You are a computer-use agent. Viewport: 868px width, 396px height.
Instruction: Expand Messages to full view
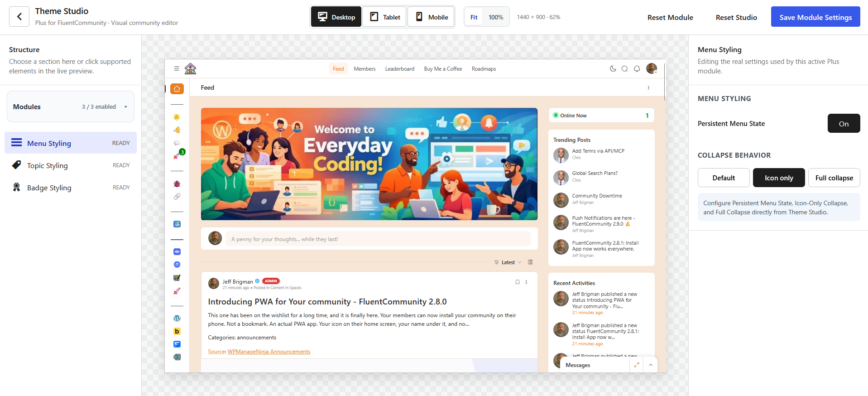(637, 365)
